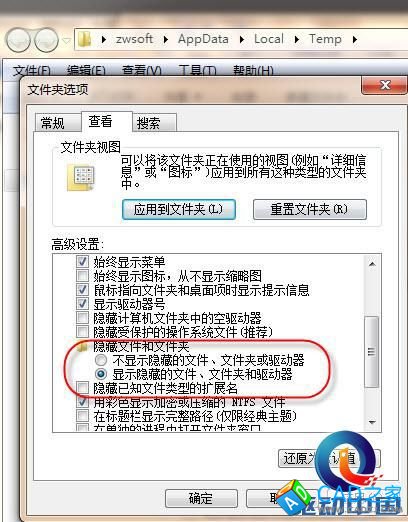Switch to the 常规 tab
The image size is (408, 522).
point(53,123)
